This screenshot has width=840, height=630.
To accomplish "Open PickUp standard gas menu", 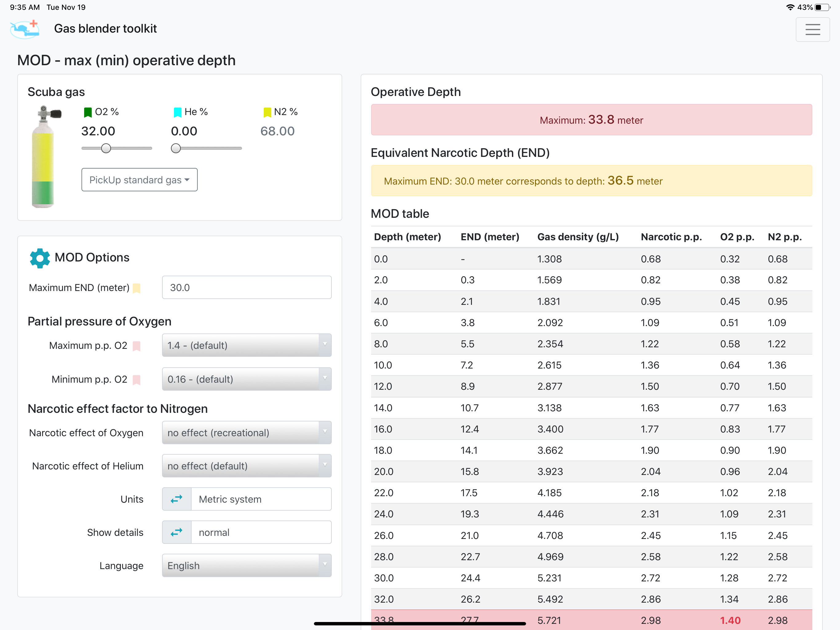I will [x=139, y=180].
